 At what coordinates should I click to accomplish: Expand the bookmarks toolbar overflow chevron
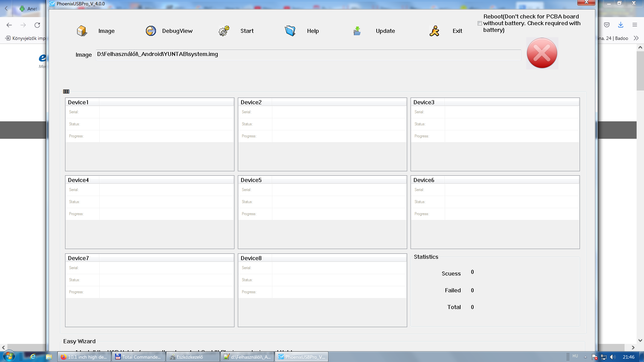(636, 38)
